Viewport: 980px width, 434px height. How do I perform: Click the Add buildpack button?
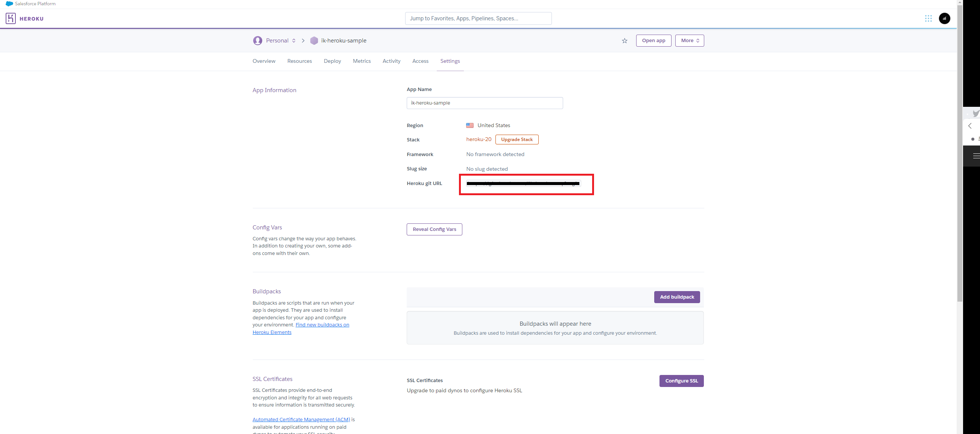(677, 297)
